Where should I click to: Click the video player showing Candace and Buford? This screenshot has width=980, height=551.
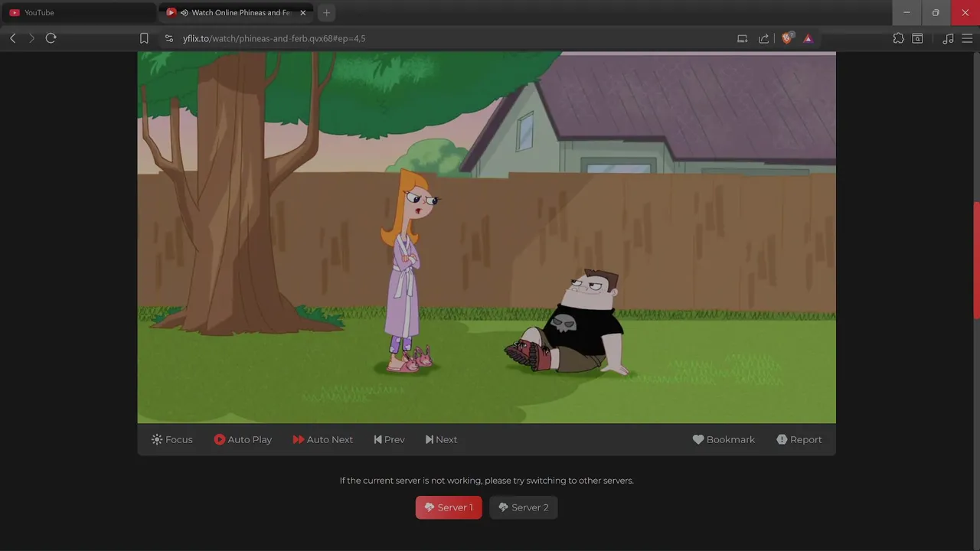pyautogui.click(x=486, y=237)
